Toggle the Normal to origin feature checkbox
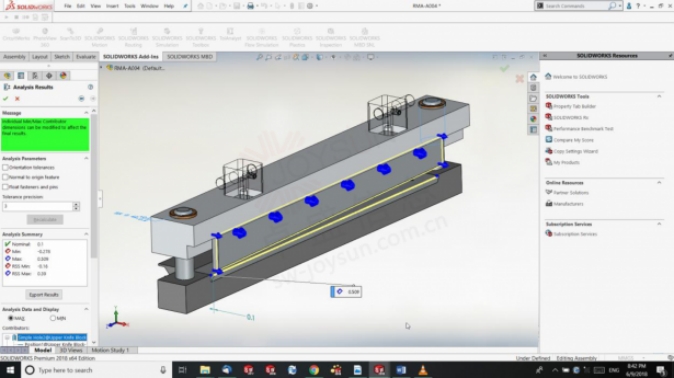This screenshot has height=378, width=674. 5,177
